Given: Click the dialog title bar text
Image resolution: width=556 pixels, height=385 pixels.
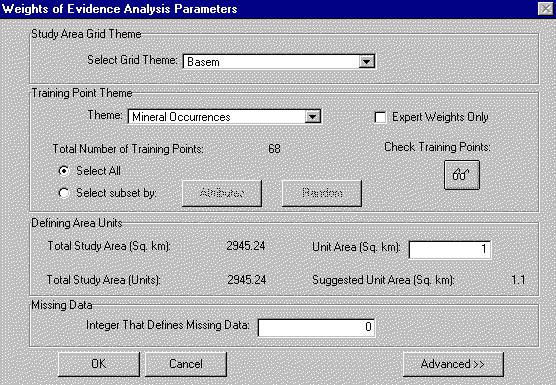Looking at the screenshot, I should (119, 9).
